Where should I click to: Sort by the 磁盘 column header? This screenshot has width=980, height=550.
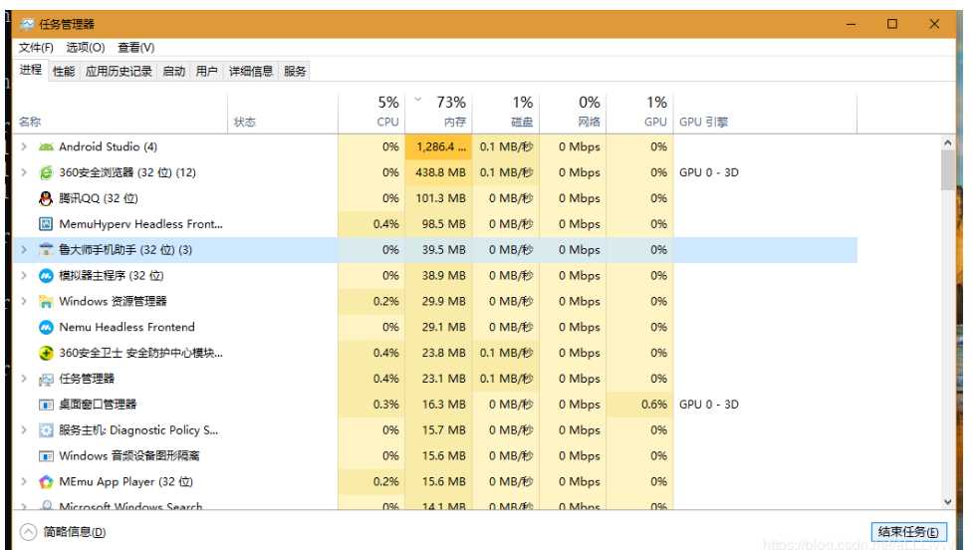(506, 113)
